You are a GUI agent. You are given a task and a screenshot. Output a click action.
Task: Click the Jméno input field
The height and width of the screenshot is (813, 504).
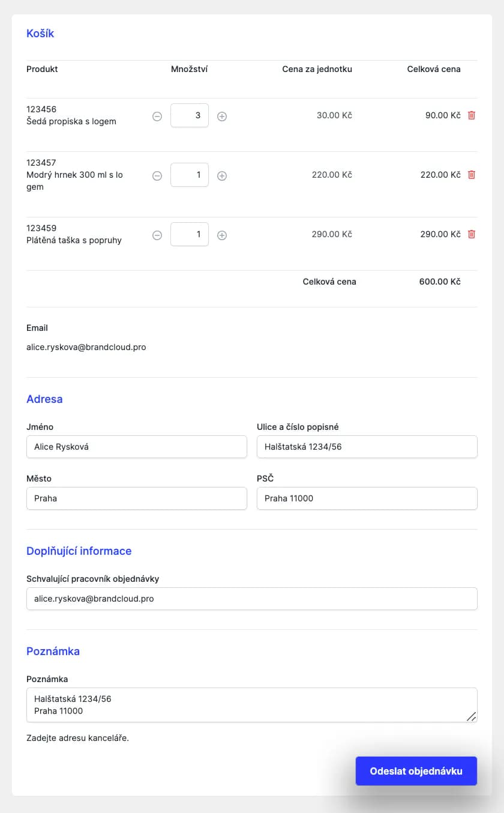(137, 447)
